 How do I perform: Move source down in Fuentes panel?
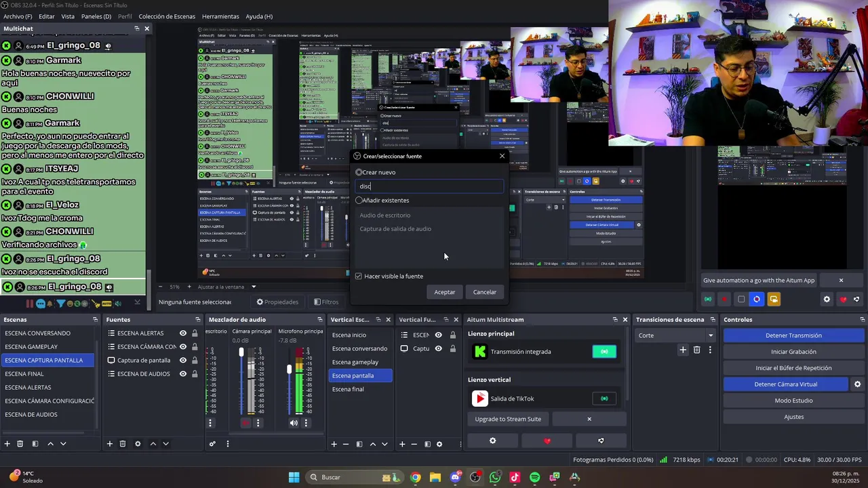165,444
